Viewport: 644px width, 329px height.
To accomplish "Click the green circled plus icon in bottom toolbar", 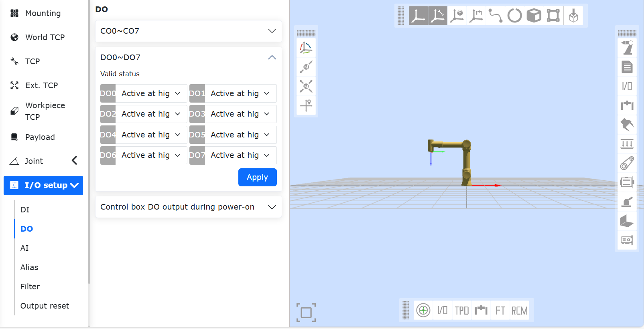I will [423, 310].
